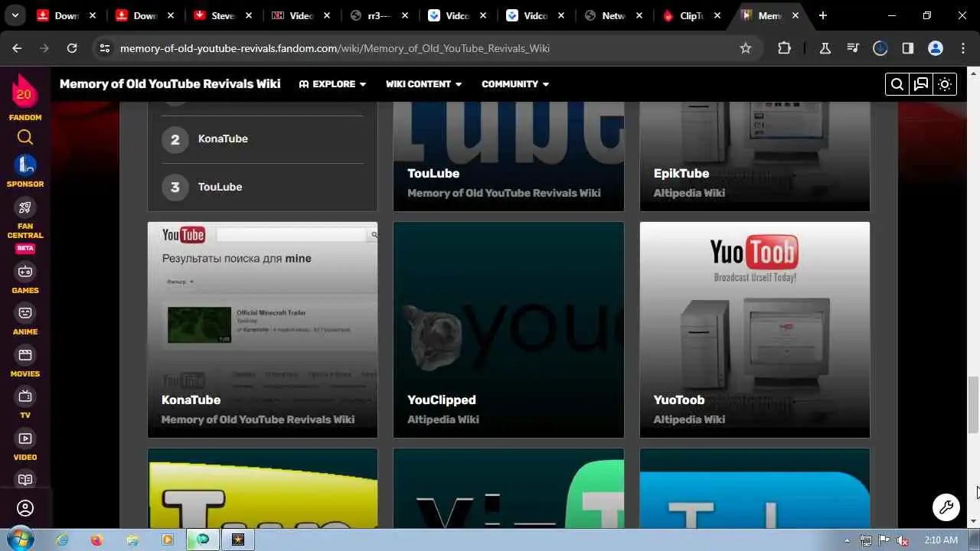Click the scroll down arrow of page
Image resolution: width=980 pixels, height=551 pixels.
pyautogui.click(x=973, y=521)
